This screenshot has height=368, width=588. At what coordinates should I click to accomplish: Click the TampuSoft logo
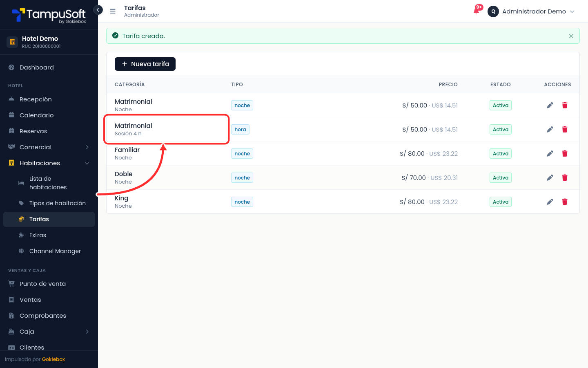(49, 16)
